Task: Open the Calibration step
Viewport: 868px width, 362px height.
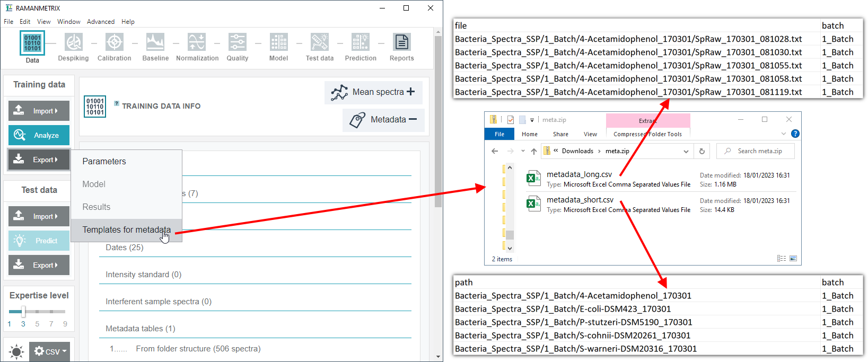Action: click(114, 42)
